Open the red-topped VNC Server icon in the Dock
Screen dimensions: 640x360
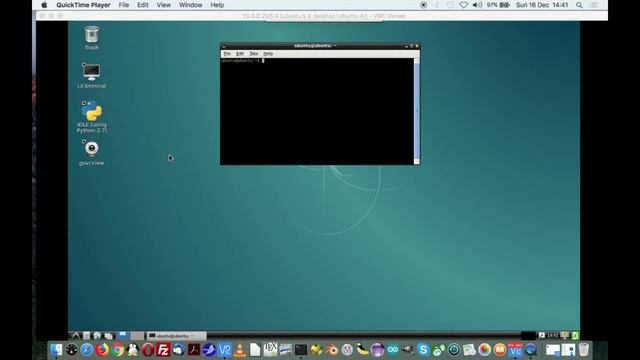tap(515, 350)
